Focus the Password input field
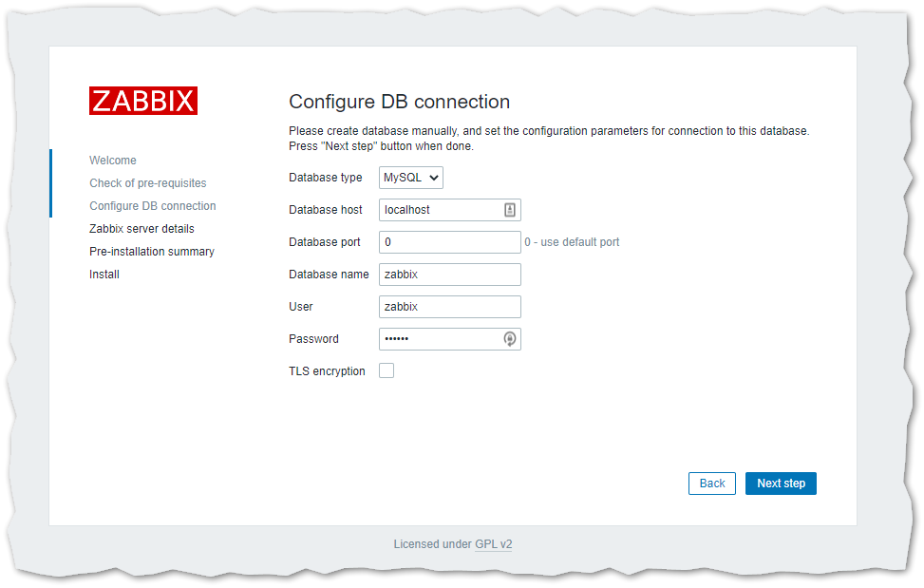This screenshot has width=924, height=588. pos(439,339)
